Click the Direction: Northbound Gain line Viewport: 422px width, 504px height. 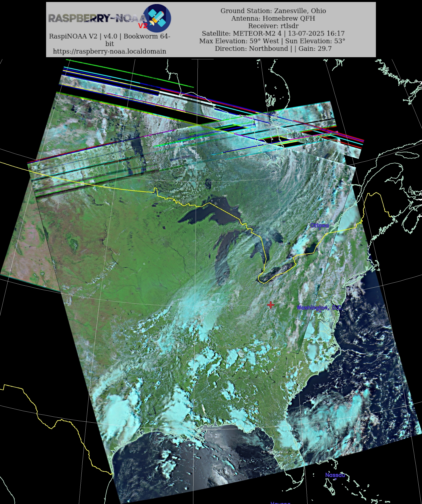pos(273,48)
